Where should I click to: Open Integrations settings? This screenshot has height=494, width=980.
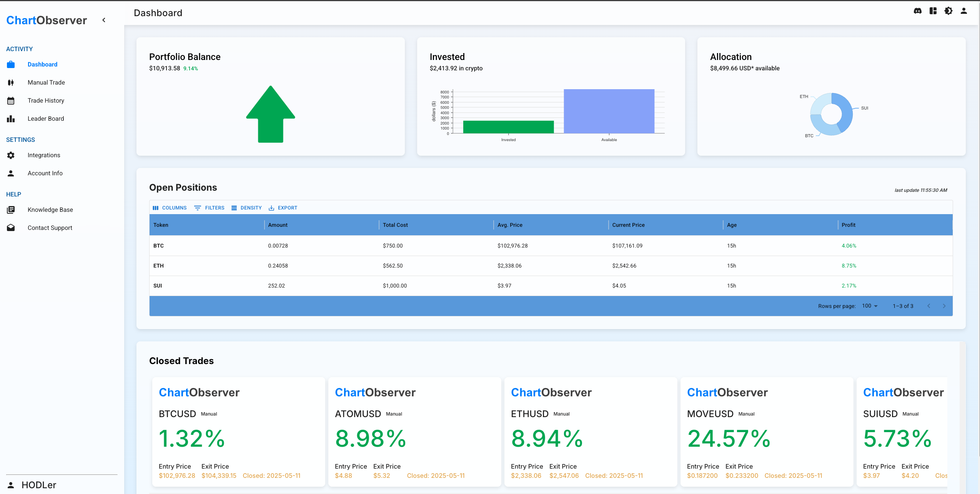(x=44, y=155)
